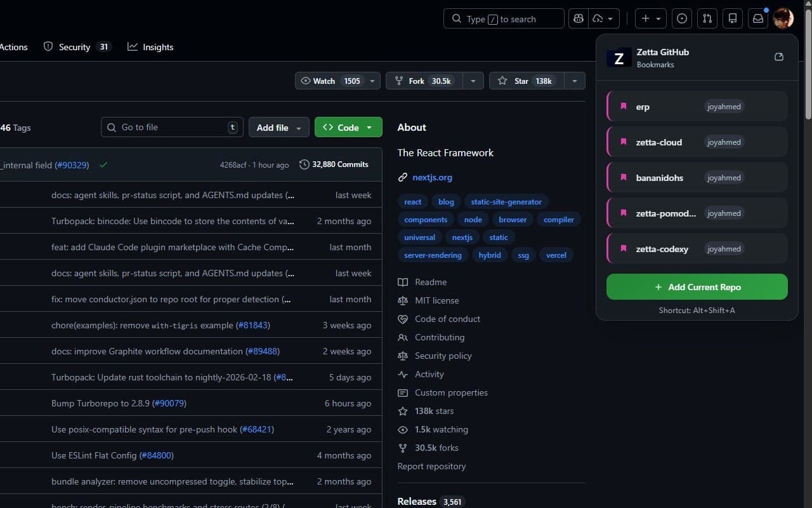This screenshot has width=812, height=508.
Task: Expand the Fork dropdown arrow
Action: click(x=473, y=81)
